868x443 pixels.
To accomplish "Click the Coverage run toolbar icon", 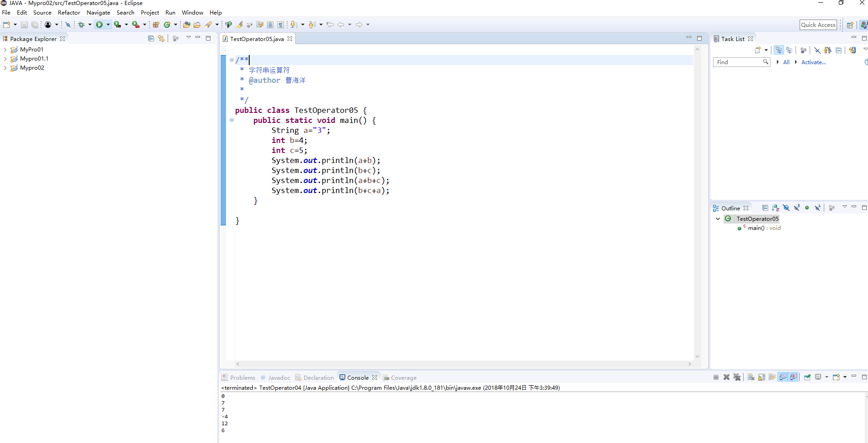I will click(118, 25).
